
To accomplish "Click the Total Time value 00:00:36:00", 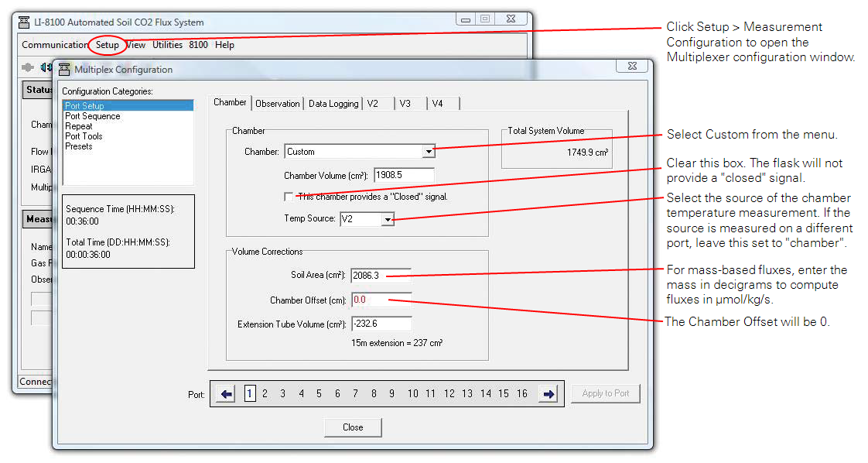I will point(88,255).
